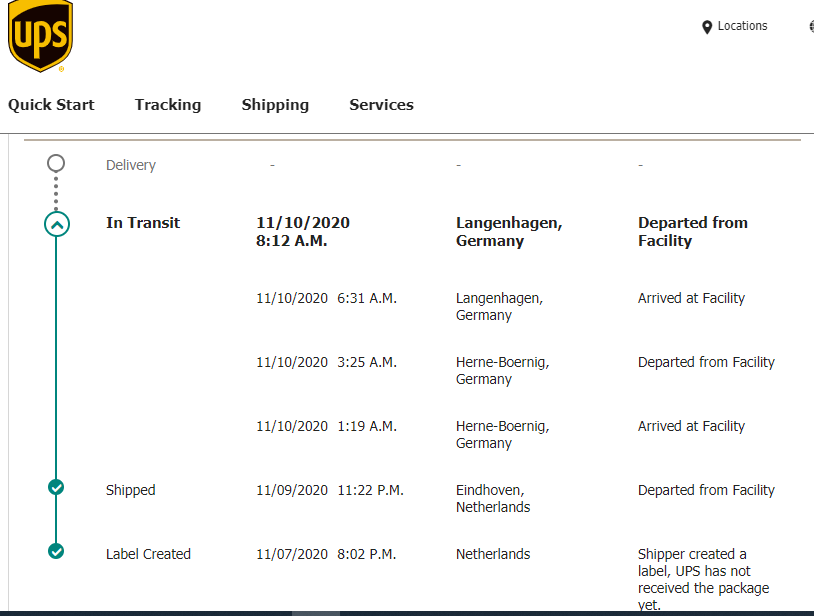Open the Quick Start menu
Image resolution: width=814 pixels, height=616 pixels.
[51, 105]
